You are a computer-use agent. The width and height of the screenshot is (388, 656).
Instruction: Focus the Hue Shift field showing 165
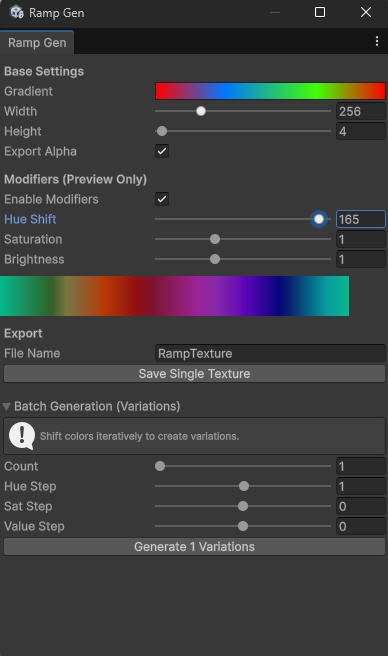360,219
